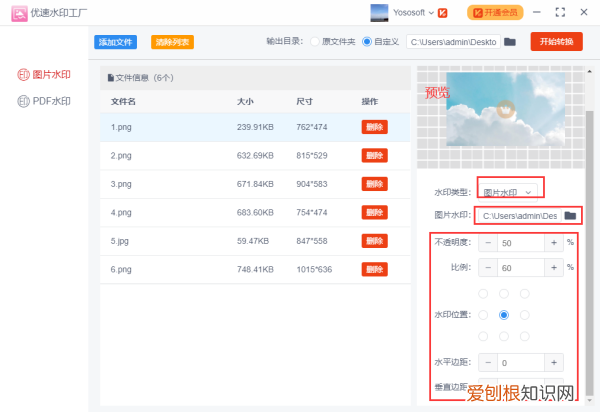Set watermark position to middle-right

525,315
